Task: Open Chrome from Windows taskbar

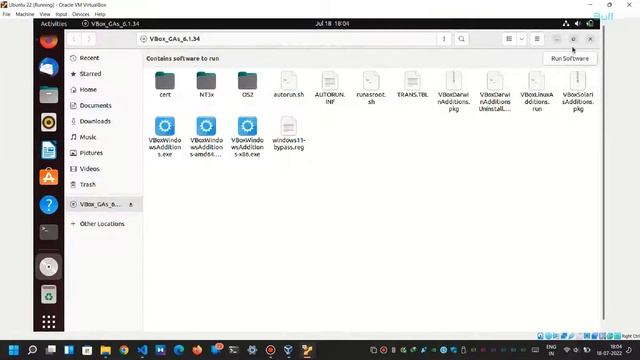Action: pyautogui.click(x=124, y=350)
